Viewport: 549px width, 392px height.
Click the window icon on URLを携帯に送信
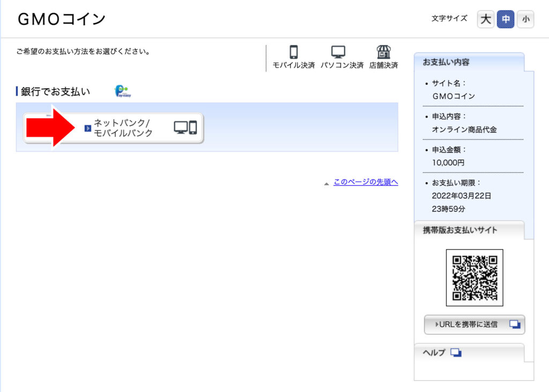click(515, 325)
